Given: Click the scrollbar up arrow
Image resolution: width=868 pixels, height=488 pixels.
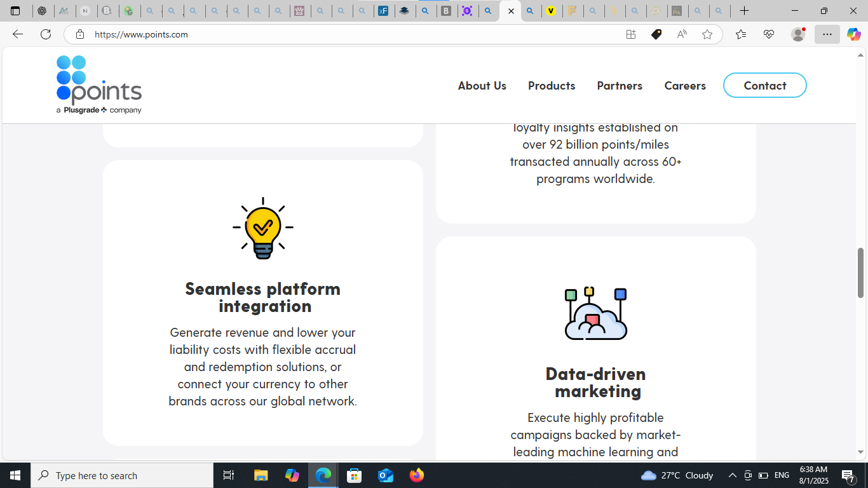Looking at the screenshot, I should pyautogui.click(x=861, y=56).
